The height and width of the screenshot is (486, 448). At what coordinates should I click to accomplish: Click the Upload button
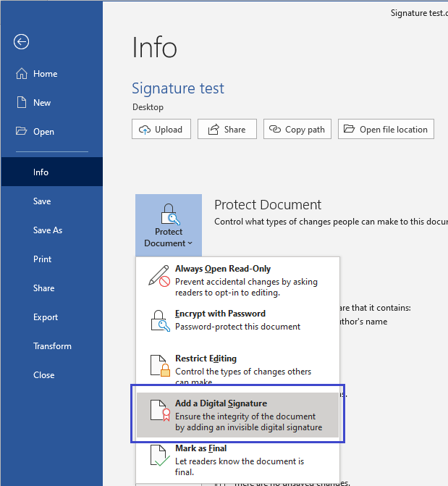pos(161,129)
